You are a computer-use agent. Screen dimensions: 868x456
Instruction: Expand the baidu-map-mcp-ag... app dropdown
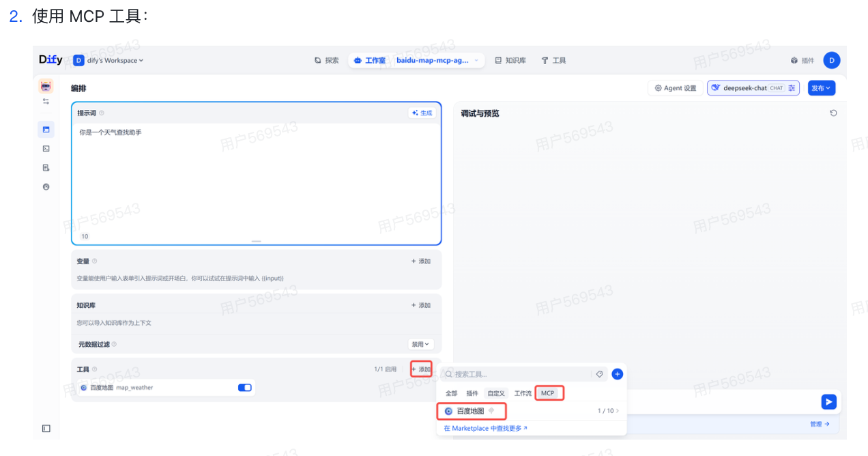tap(437, 60)
